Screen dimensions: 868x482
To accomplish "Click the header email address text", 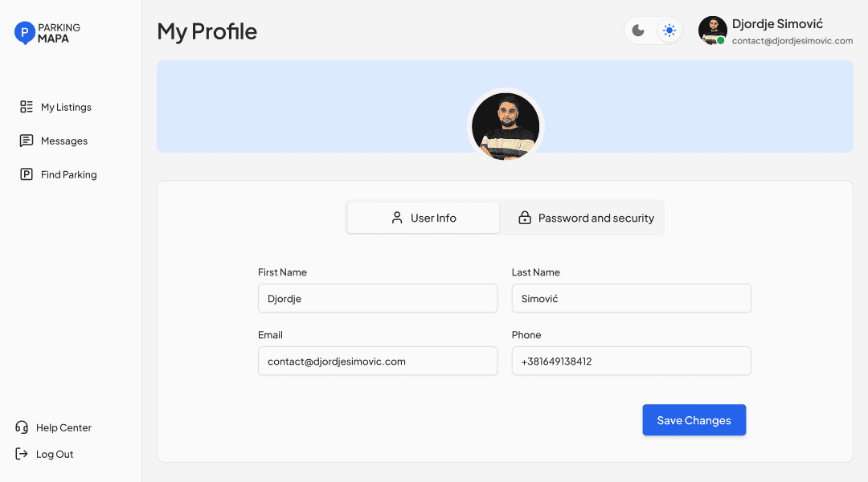I will (x=792, y=41).
